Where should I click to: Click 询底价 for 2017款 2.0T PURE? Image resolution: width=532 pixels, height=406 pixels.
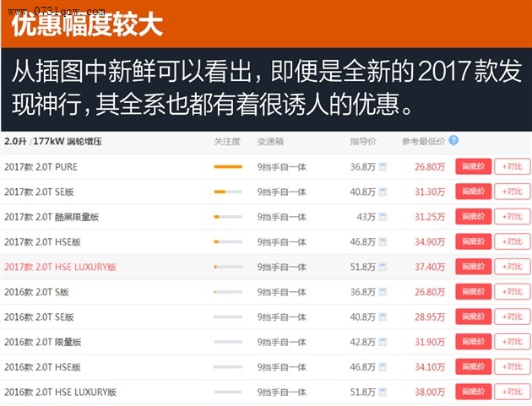click(x=473, y=166)
